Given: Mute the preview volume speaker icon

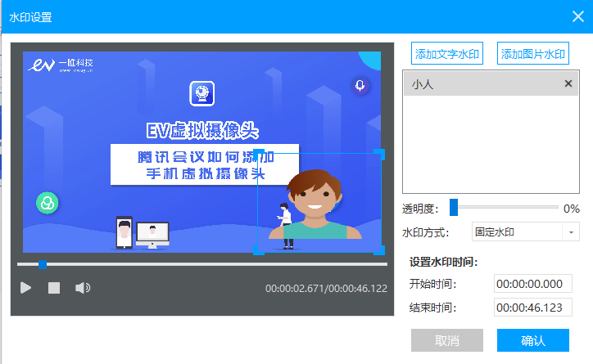Looking at the screenshot, I should (83, 288).
